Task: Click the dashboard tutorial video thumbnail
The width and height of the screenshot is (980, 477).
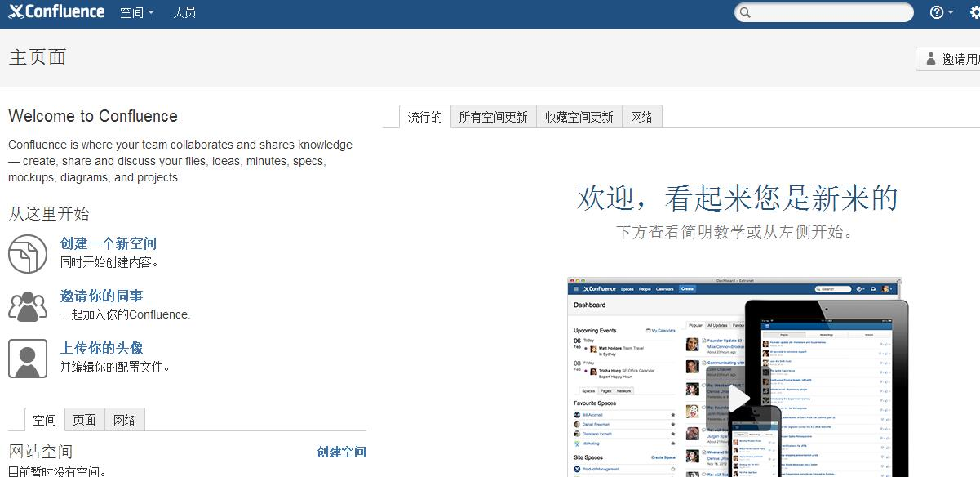Action: [x=738, y=377]
